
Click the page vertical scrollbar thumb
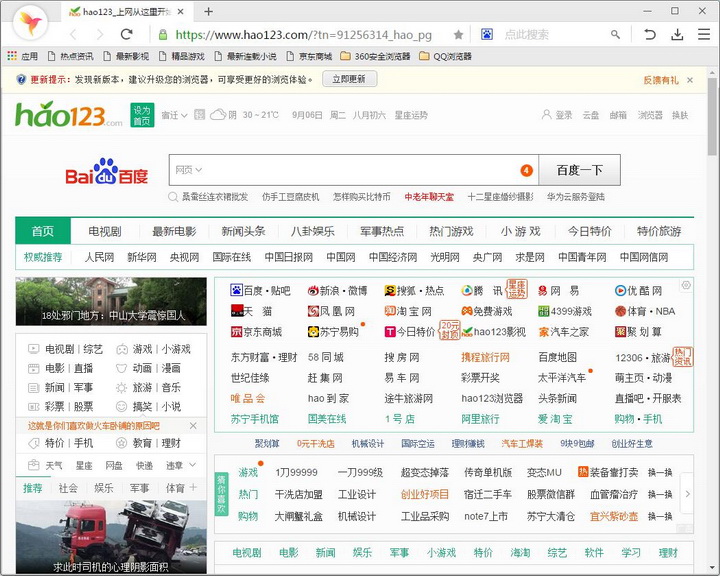click(712, 117)
